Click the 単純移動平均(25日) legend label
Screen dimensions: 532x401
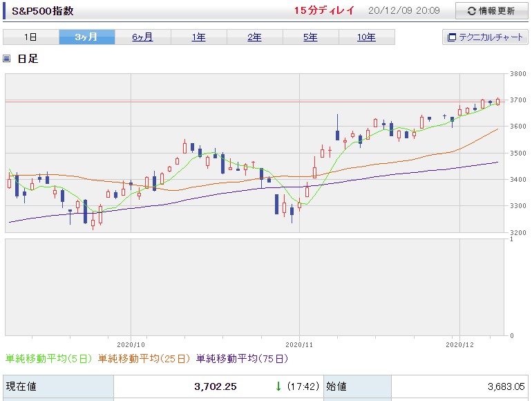click(x=144, y=359)
